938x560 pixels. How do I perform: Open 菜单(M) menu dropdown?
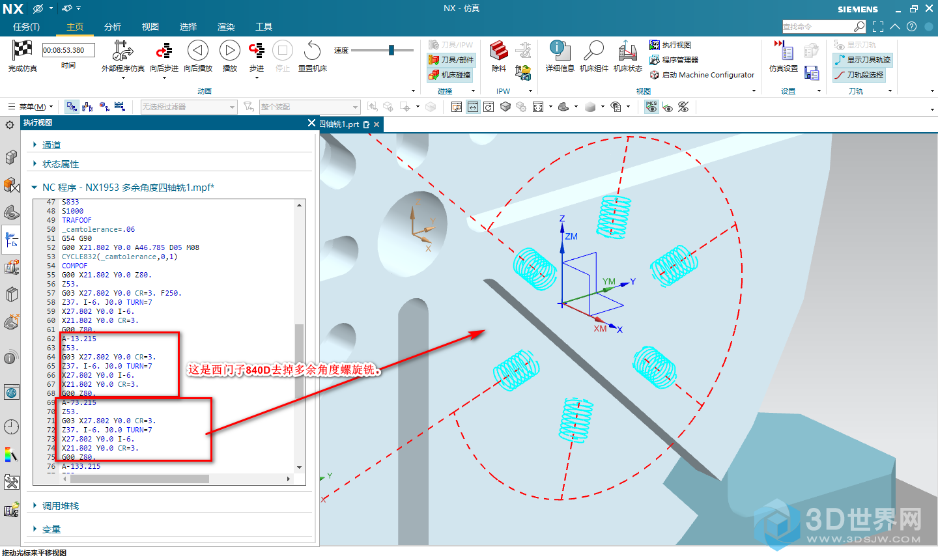[30, 107]
